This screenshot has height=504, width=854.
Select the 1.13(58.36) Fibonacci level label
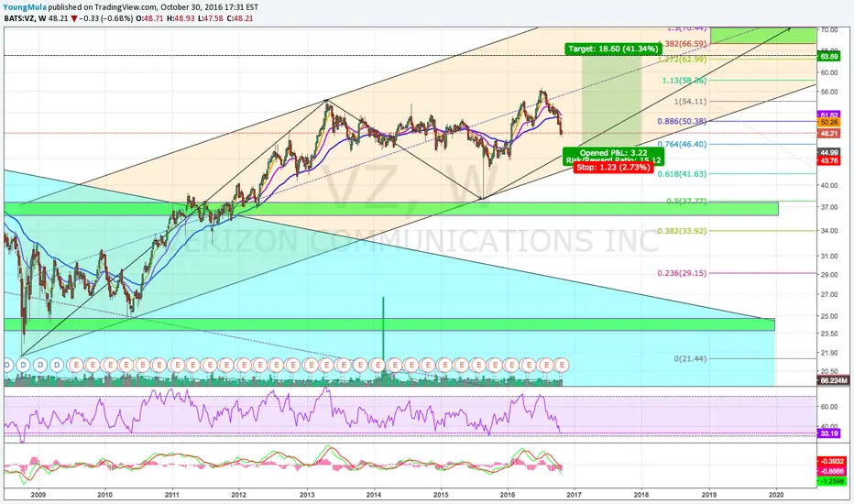pyautogui.click(x=684, y=80)
